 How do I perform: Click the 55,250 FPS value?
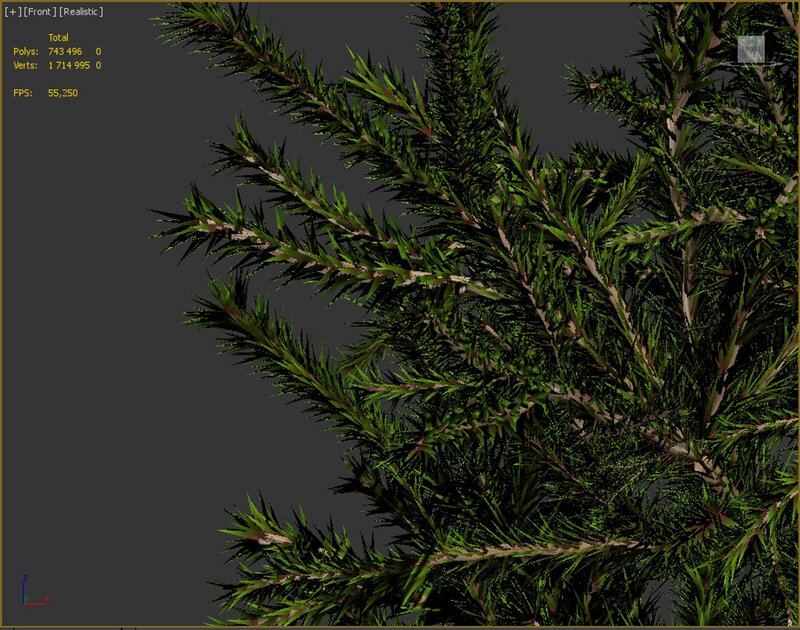click(x=63, y=93)
